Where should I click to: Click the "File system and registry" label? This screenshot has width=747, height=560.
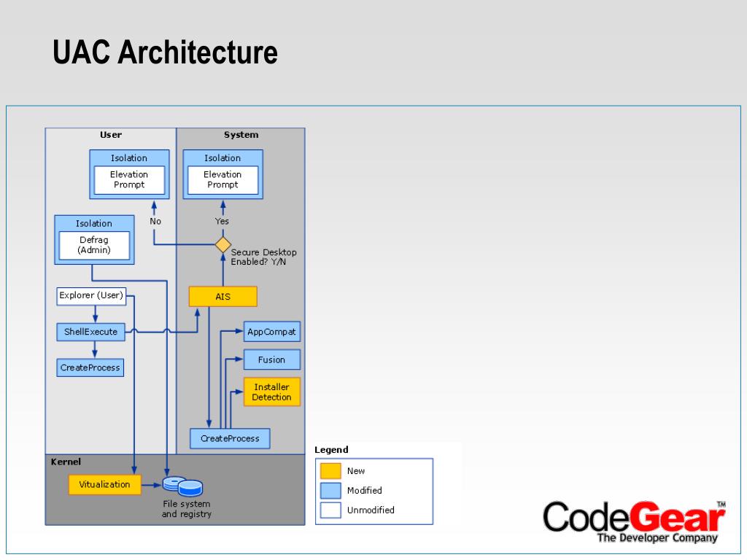pos(186,509)
